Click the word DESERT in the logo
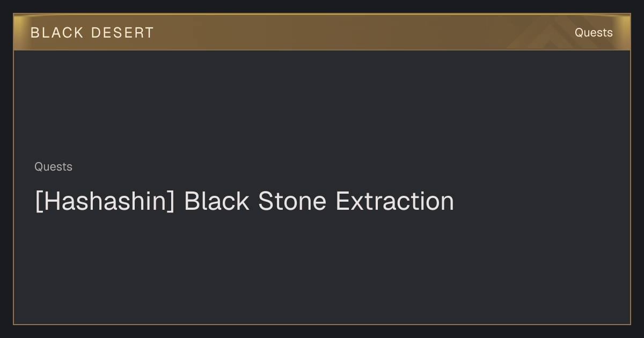 (122, 33)
